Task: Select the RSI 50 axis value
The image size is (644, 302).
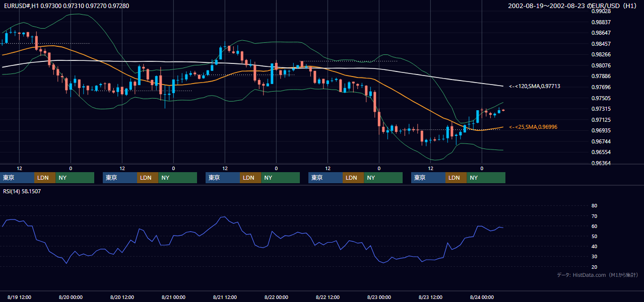Action: (594, 236)
